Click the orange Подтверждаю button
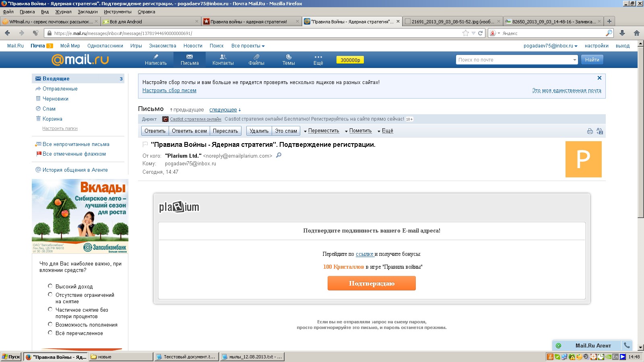 [x=372, y=283]
